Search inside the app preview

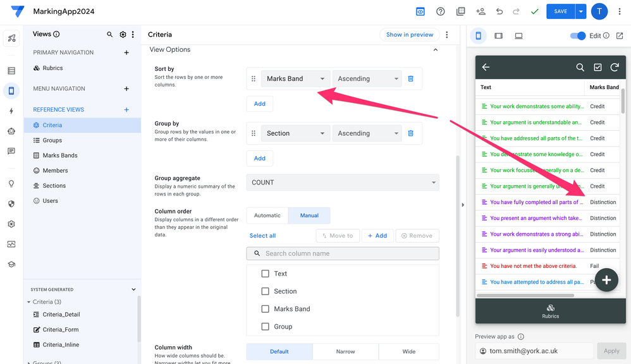[x=580, y=67]
